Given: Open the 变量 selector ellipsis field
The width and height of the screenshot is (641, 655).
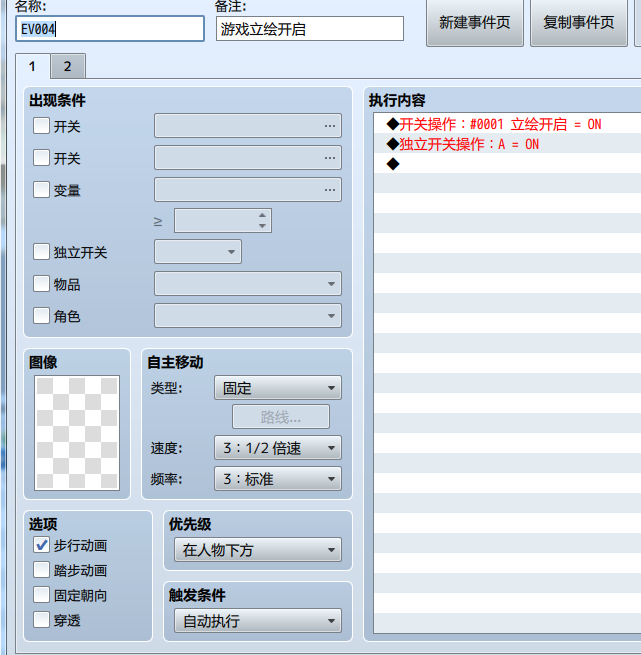Looking at the screenshot, I should 248,190.
